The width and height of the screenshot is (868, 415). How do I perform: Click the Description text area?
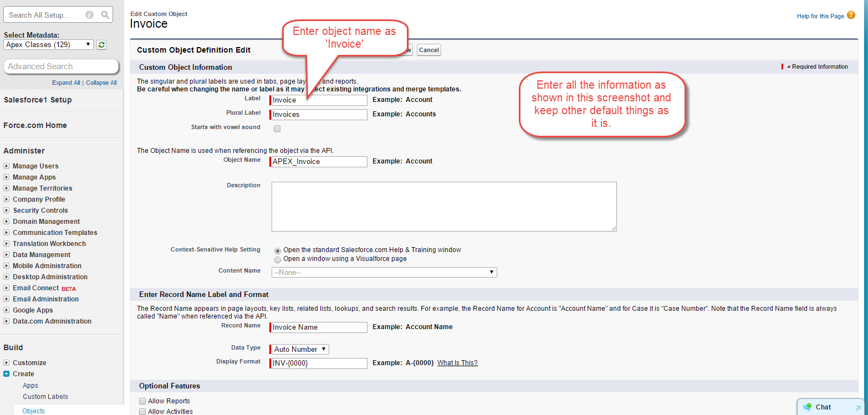click(443, 206)
